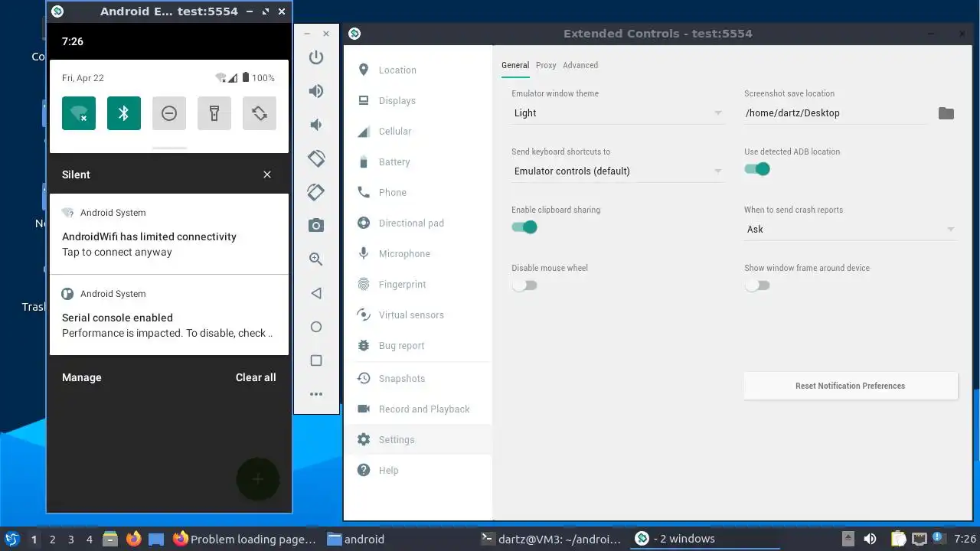Click the Overview square icon in emulator toolbar

click(316, 360)
